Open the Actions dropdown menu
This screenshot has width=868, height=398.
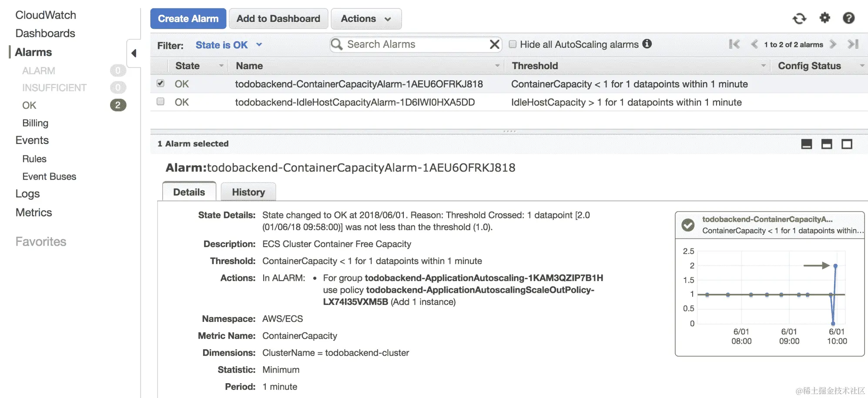[366, 19]
